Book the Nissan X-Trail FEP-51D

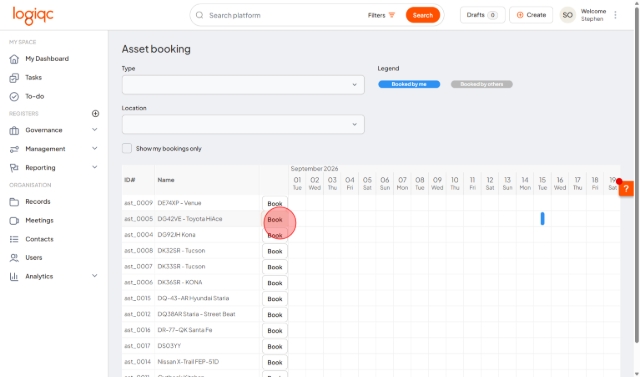pos(275,362)
